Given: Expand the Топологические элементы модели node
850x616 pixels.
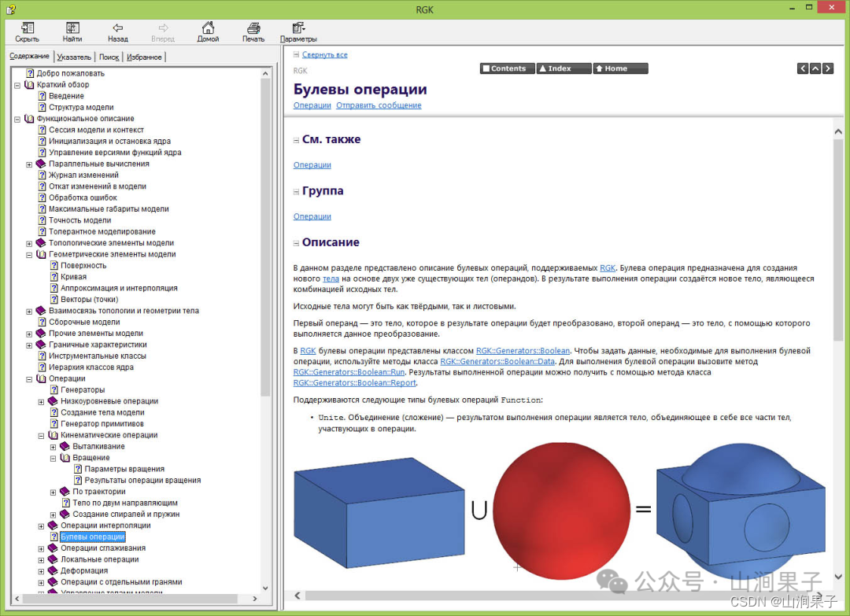Looking at the screenshot, I should pos(29,243).
